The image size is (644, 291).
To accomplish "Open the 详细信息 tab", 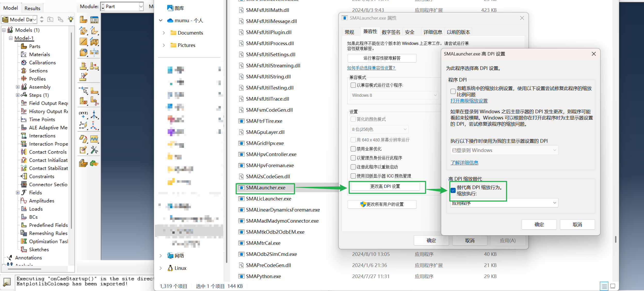I will pos(433,32).
